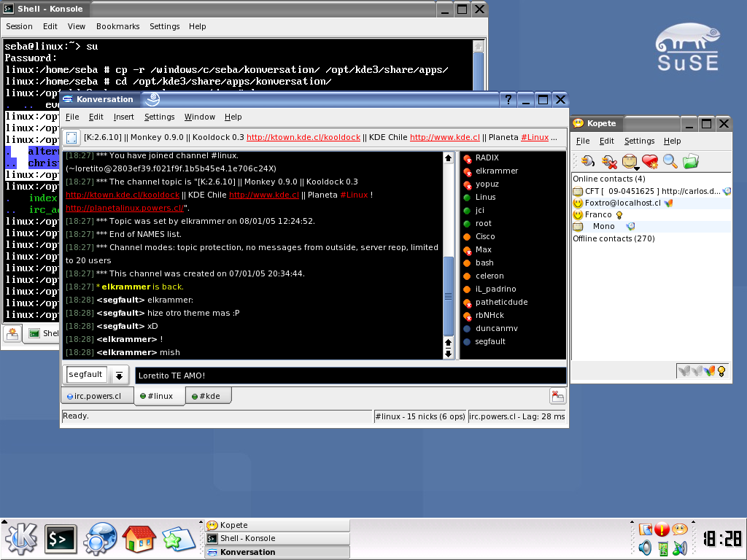Click green circuit card tray icon
This screenshot has height=560, width=747.
pyautogui.click(x=662, y=548)
